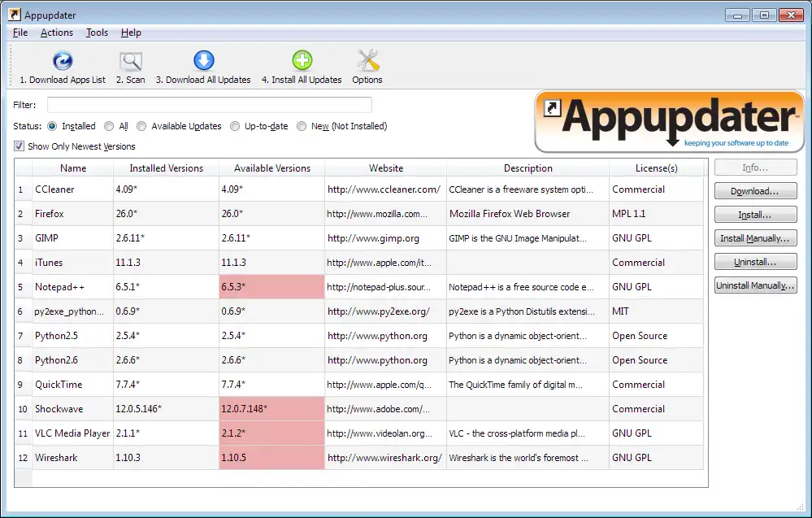The width and height of the screenshot is (812, 518).
Task: Click the http://www.gimp.org website cell
Action: coord(386,238)
